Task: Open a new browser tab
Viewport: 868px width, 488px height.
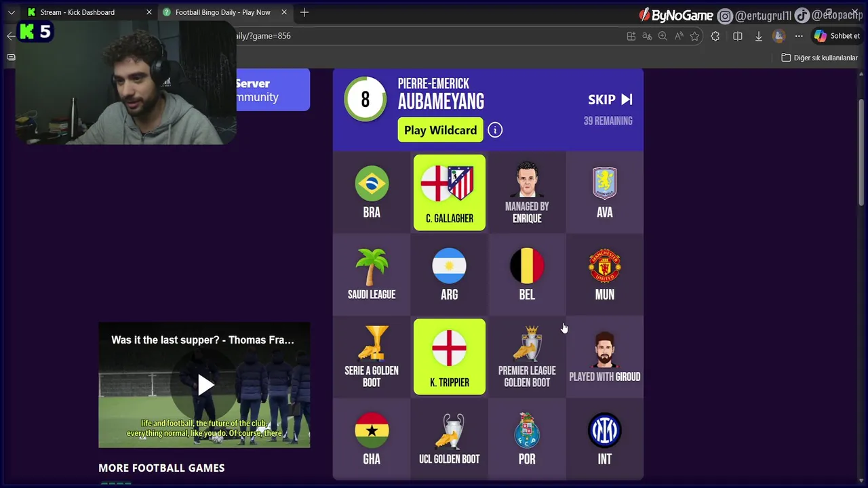Action: pos(304,12)
